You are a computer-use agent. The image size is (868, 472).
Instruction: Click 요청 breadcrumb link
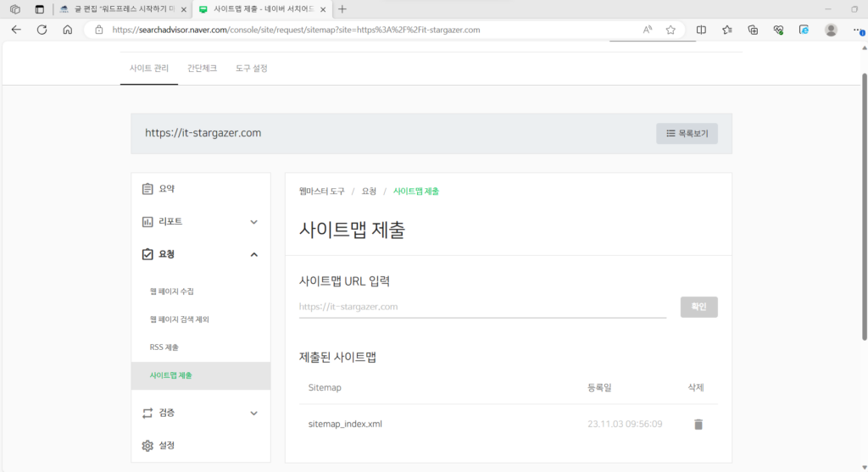point(369,192)
